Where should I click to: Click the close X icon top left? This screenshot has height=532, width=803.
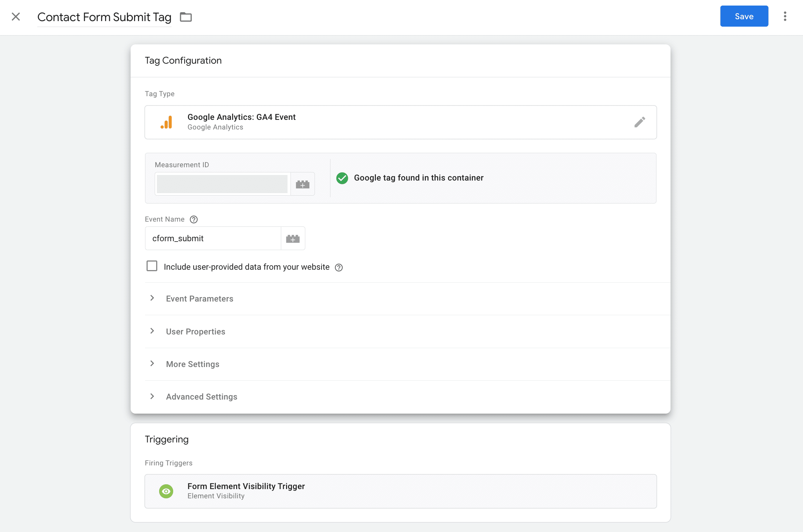[16, 16]
